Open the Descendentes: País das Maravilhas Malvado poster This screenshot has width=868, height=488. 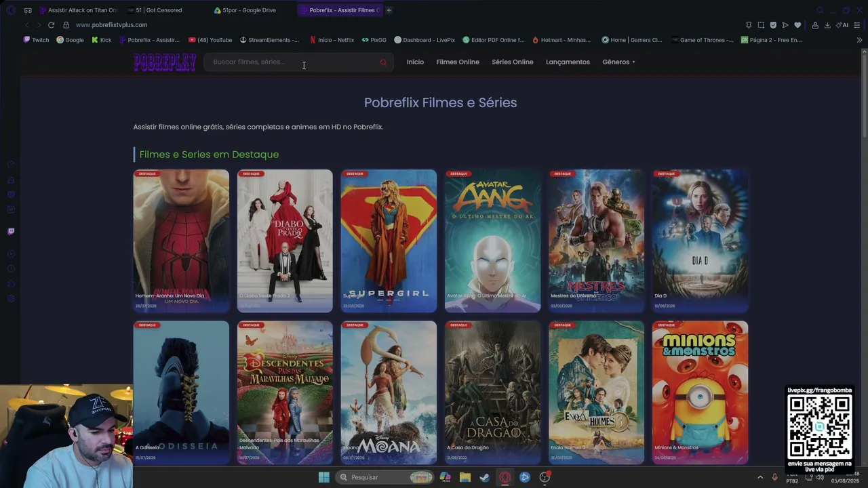285,392
